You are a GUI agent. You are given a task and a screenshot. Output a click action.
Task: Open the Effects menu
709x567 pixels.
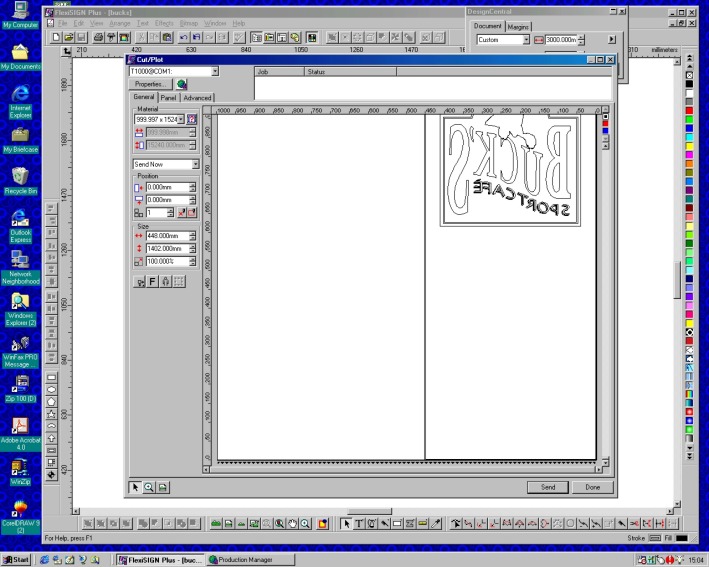click(164, 24)
